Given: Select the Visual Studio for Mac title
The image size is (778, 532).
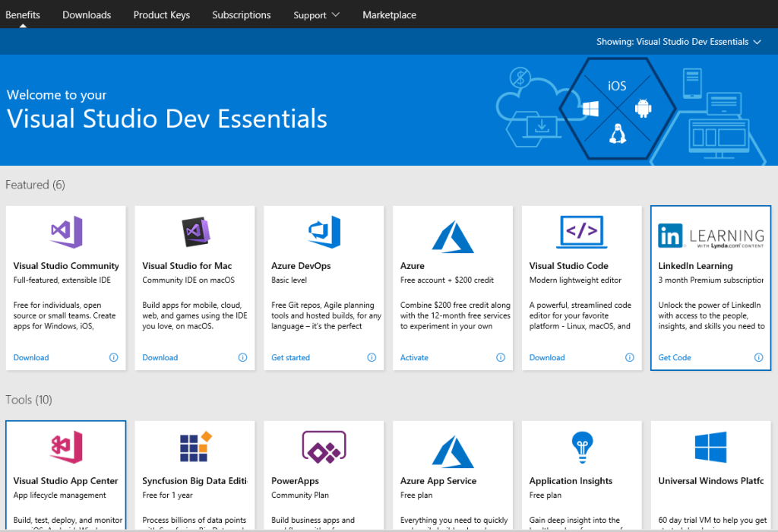Looking at the screenshot, I should tap(187, 266).
